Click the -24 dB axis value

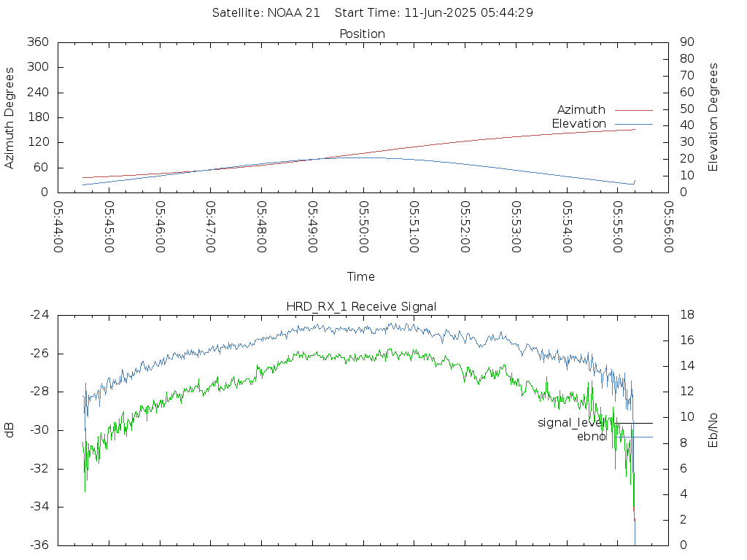pyautogui.click(x=39, y=315)
